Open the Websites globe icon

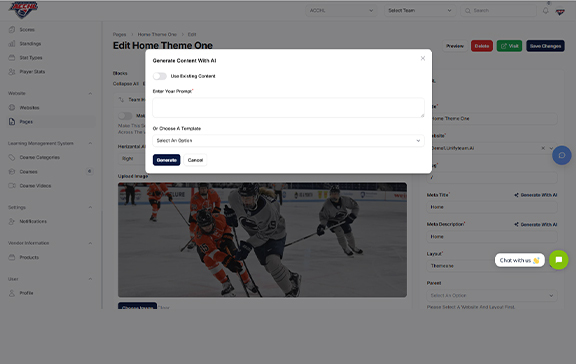click(x=12, y=108)
